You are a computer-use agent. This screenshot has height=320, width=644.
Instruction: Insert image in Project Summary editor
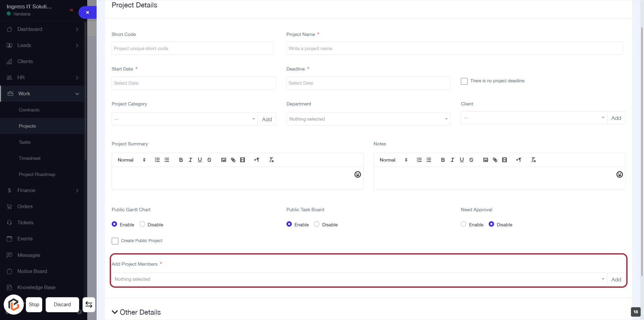tap(224, 160)
